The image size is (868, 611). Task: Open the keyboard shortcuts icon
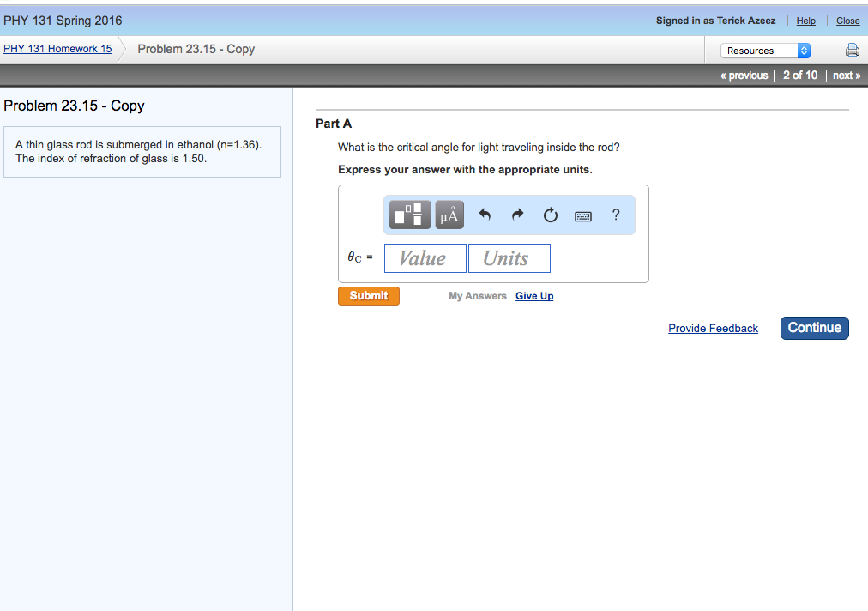click(x=583, y=216)
